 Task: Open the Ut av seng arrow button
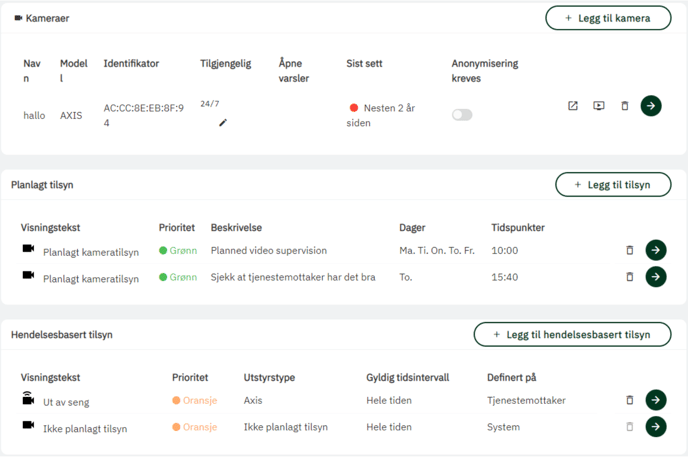(656, 400)
